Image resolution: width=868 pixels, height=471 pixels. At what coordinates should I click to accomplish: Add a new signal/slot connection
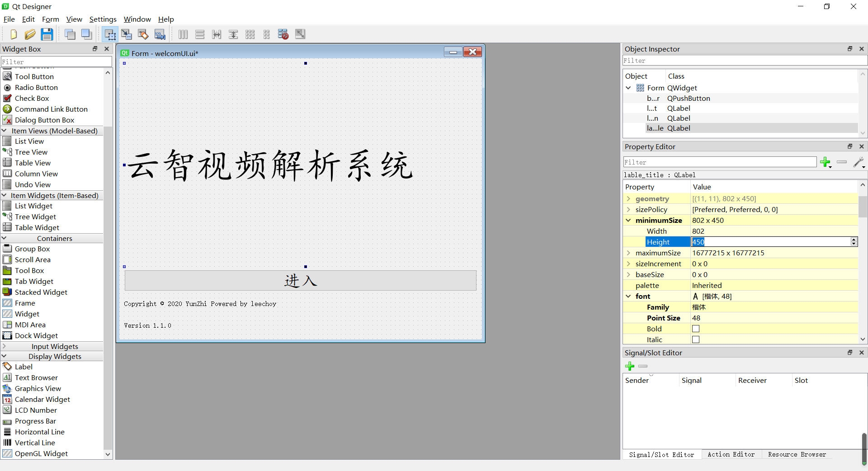[x=630, y=366]
